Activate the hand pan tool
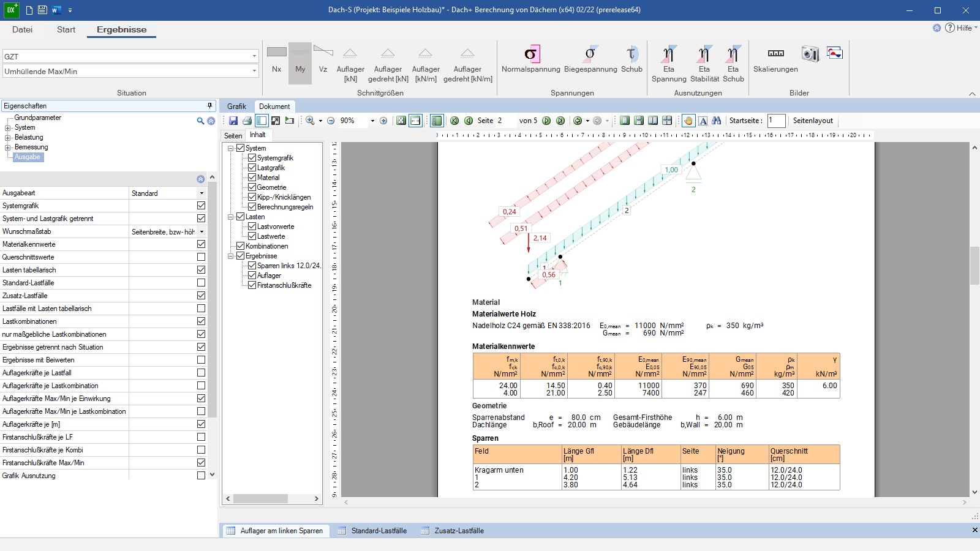The width and height of the screenshot is (980, 551). click(x=688, y=121)
